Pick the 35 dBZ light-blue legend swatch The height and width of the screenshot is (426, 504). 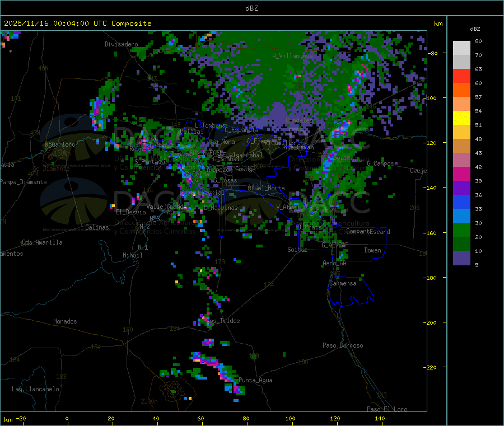[461, 216]
